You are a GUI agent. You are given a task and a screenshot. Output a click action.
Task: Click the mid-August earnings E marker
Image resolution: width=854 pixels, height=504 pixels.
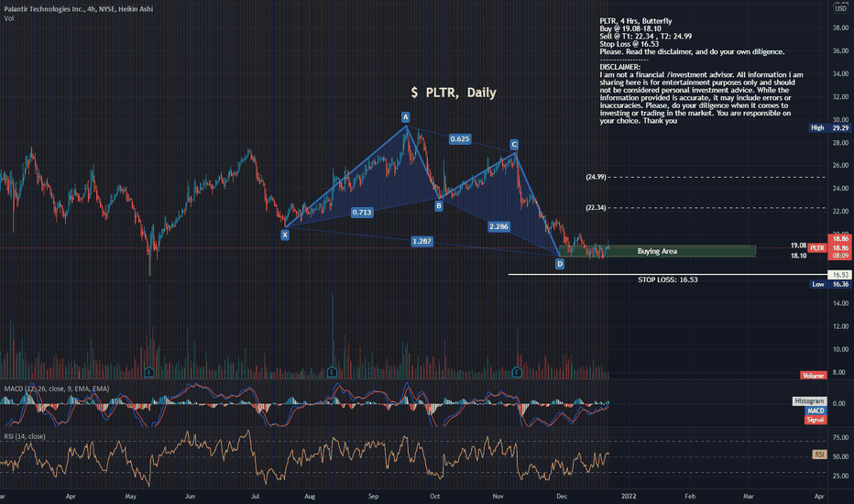click(x=332, y=373)
